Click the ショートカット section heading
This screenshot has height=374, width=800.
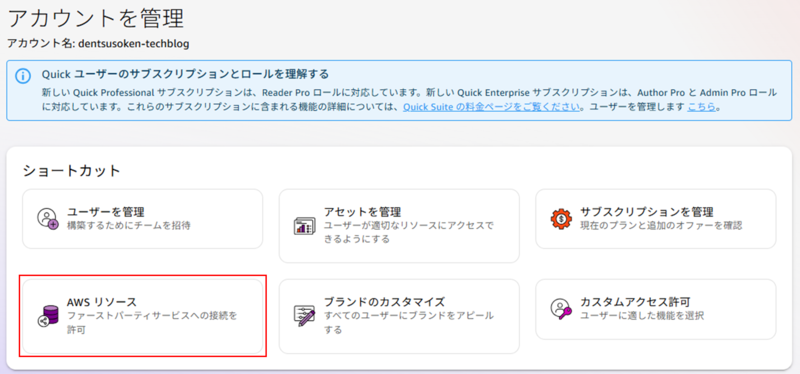(x=71, y=170)
